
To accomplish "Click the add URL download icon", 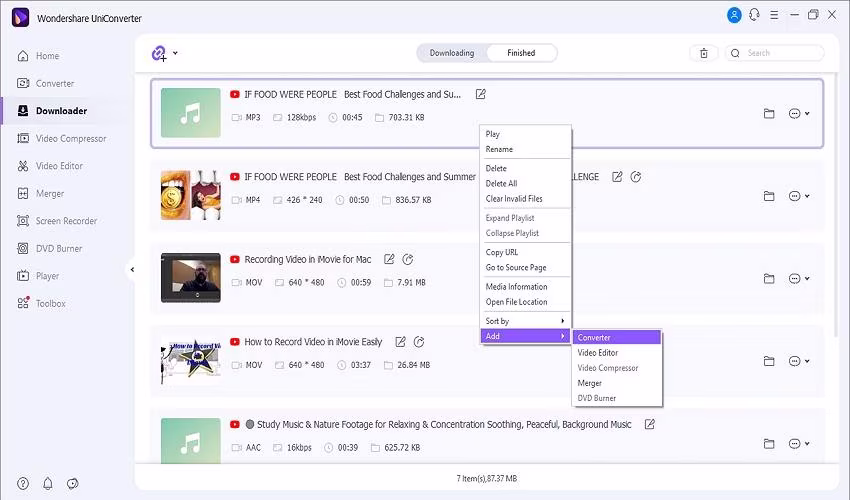I will coord(159,53).
